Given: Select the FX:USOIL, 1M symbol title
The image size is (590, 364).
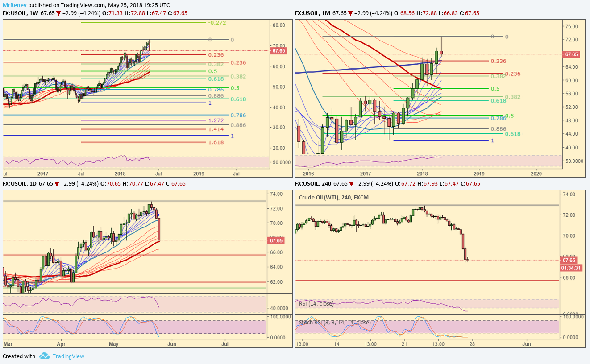Looking at the screenshot, I should click(312, 13).
